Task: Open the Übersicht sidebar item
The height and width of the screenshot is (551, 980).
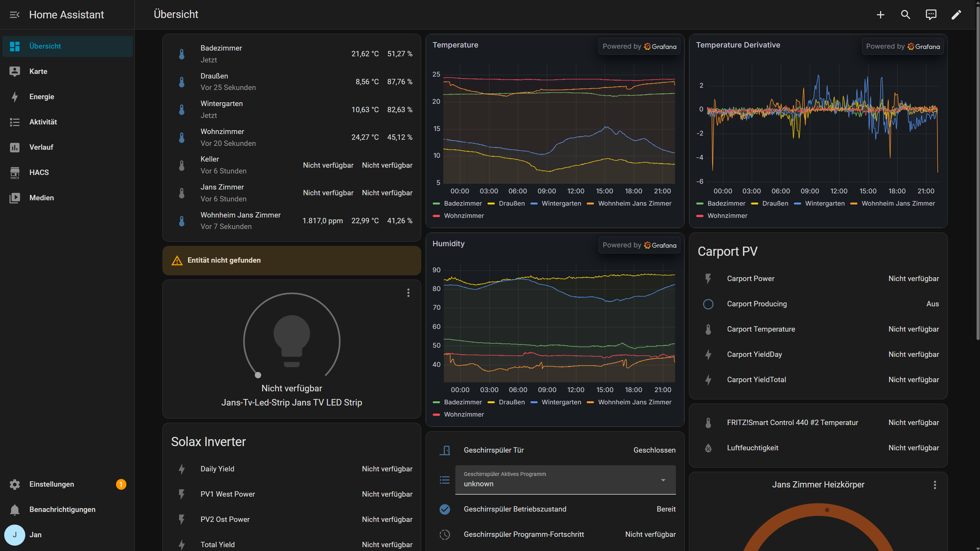Action: pyautogui.click(x=67, y=46)
